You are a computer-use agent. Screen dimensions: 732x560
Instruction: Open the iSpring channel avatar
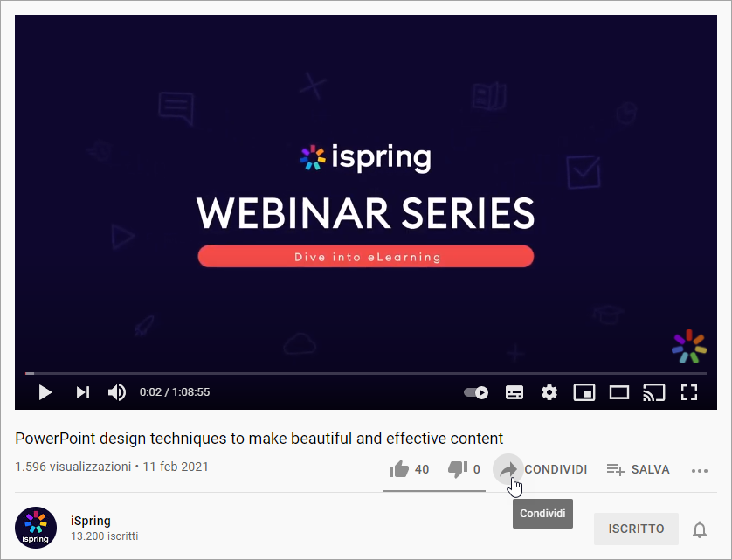(x=36, y=528)
